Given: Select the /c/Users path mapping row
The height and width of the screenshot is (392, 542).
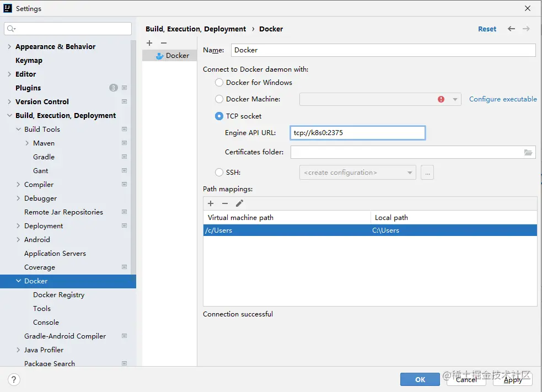Looking at the screenshot, I should pyautogui.click(x=287, y=230).
